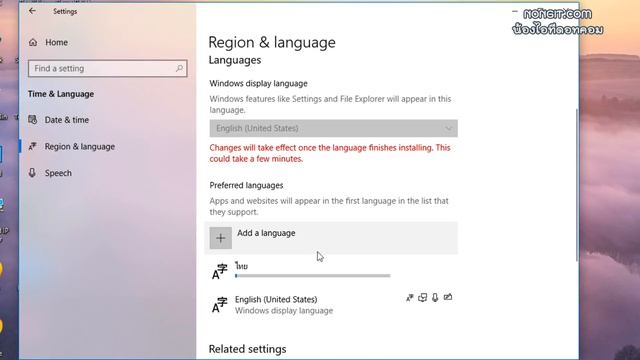Screen dimensions: 640x360
Task: Click the Speech microphone icon
Action: [33, 173]
